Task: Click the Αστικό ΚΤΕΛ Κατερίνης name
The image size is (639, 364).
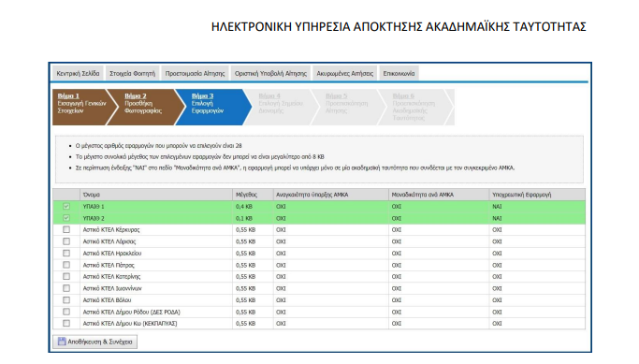Action: click(111, 277)
